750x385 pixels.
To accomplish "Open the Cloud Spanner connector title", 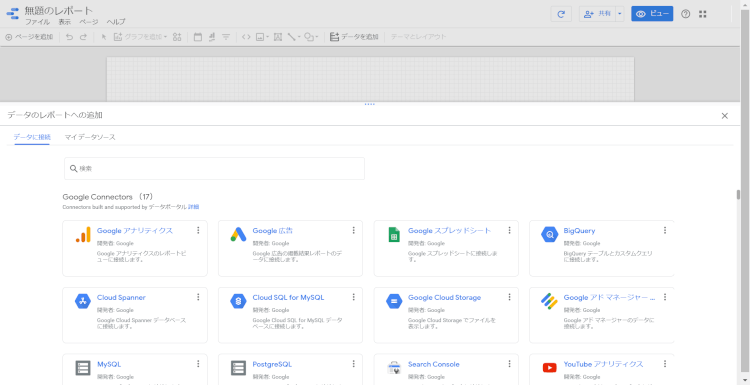I will pyautogui.click(x=121, y=297).
